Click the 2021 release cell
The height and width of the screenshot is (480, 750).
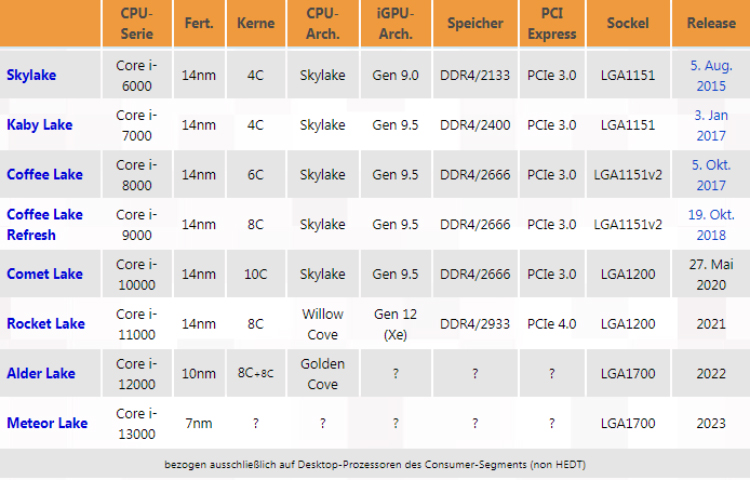pos(711,324)
